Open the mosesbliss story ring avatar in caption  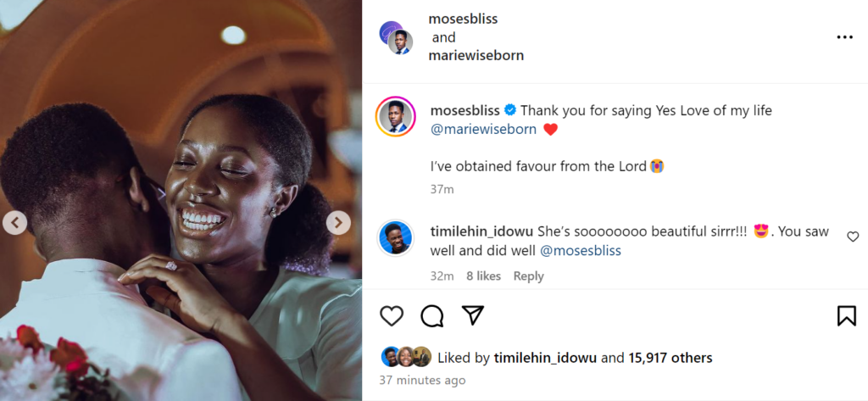395,117
